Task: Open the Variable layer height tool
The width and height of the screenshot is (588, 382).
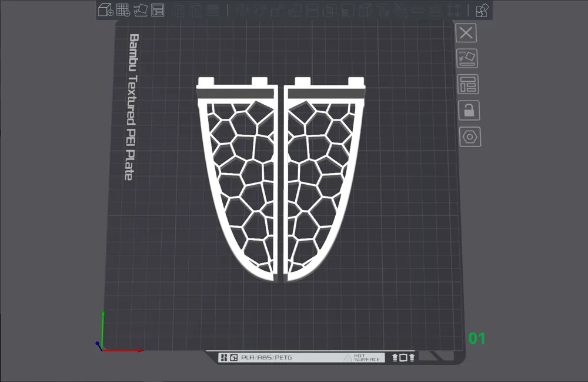Action: 213,10
